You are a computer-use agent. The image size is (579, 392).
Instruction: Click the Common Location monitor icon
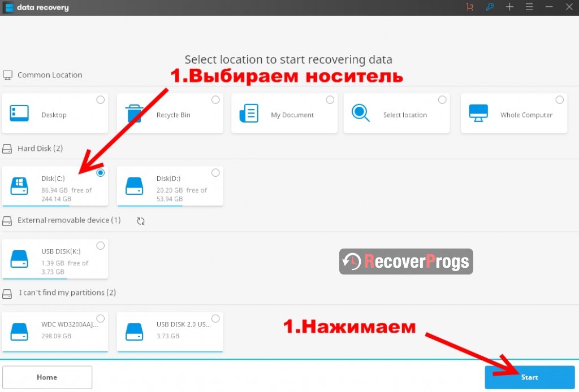(x=7, y=75)
